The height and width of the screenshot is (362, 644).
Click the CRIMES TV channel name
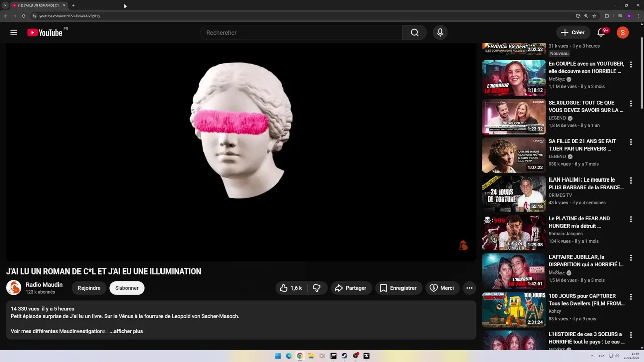point(560,195)
